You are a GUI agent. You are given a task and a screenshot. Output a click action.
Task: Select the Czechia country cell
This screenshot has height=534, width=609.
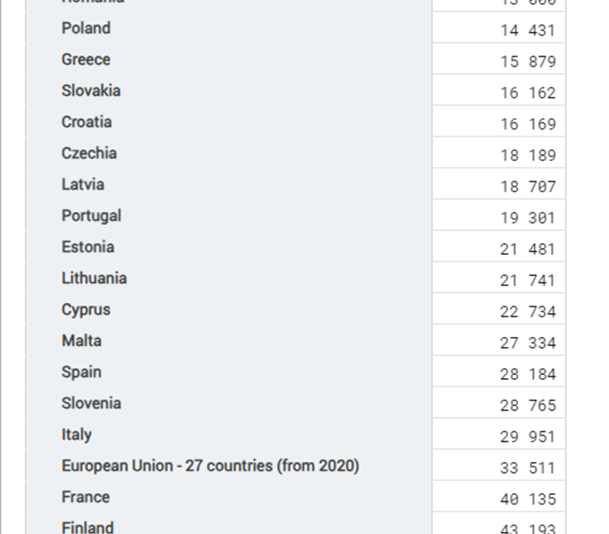pos(89,153)
